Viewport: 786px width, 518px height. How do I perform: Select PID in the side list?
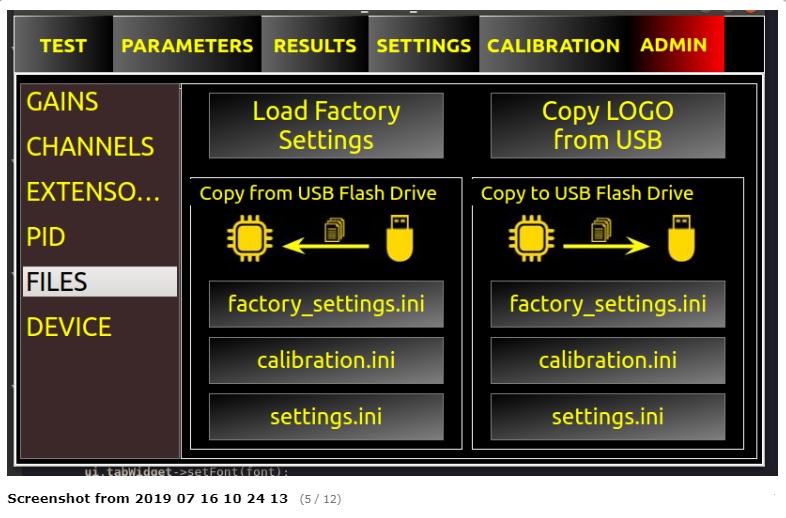100,237
